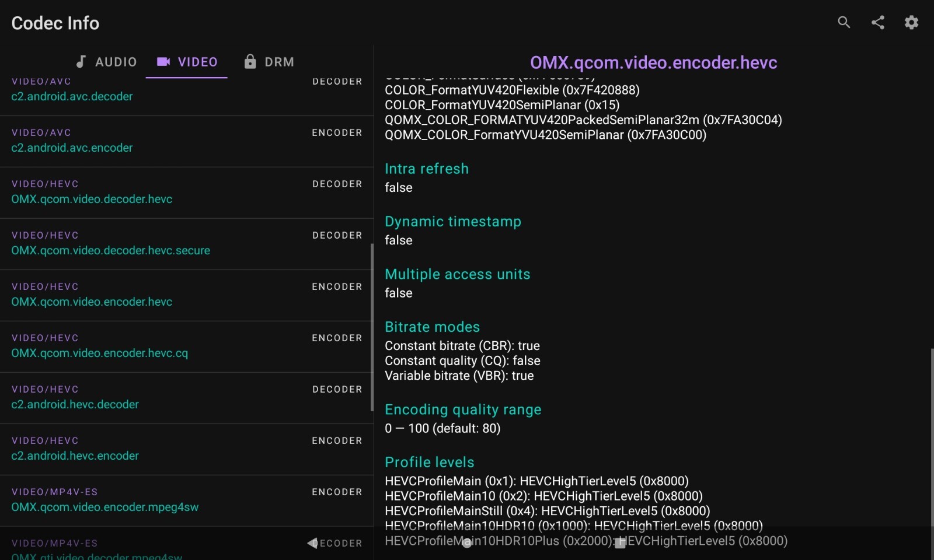The width and height of the screenshot is (934, 560).
Task: Tap the share icon
Action: [x=877, y=23]
